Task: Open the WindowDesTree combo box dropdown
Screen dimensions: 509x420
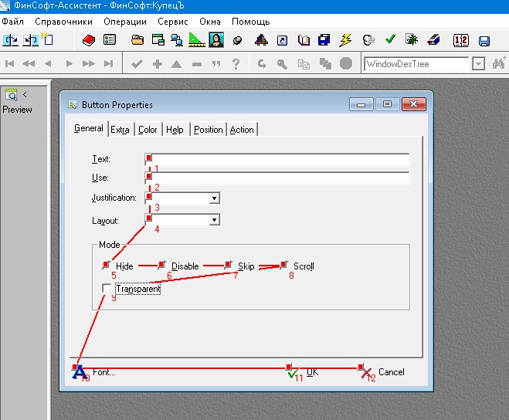Action: point(478,64)
